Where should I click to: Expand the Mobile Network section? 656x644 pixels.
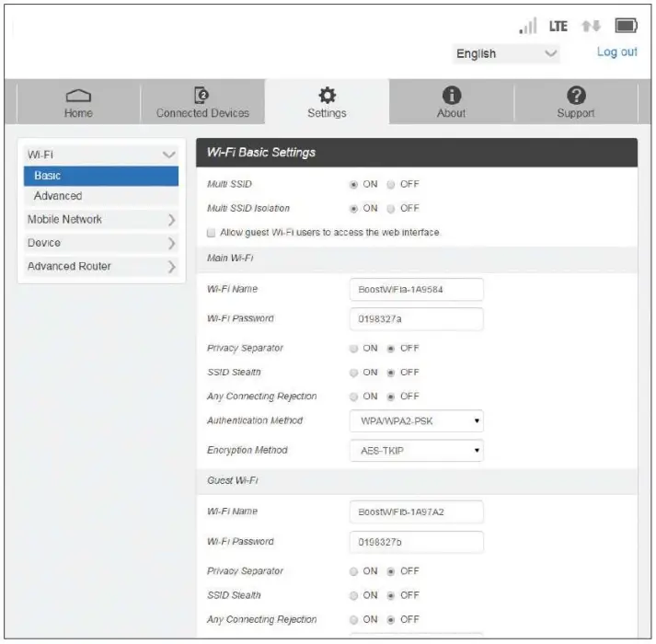[101, 219]
